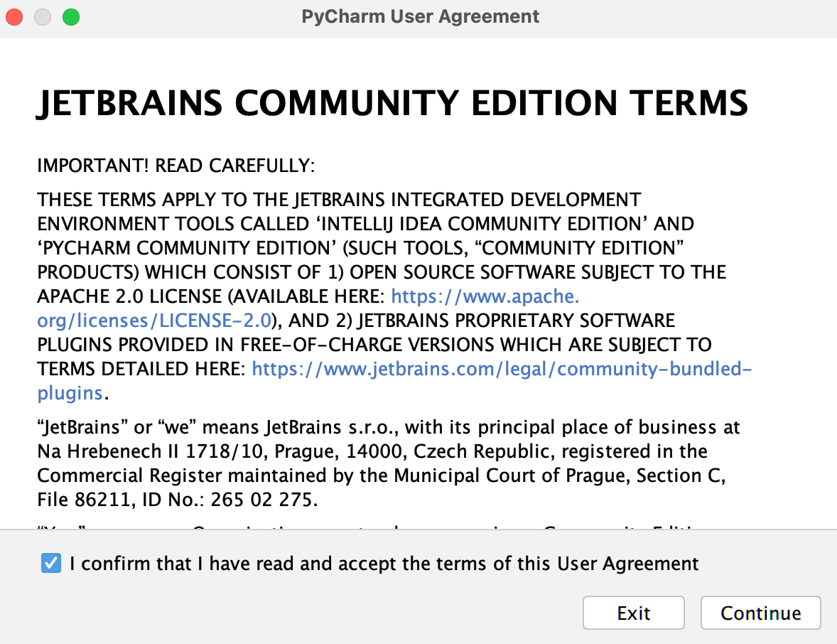Click the blue 'plugins' link continuation
837x644 pixels.
tap(70, 393)
